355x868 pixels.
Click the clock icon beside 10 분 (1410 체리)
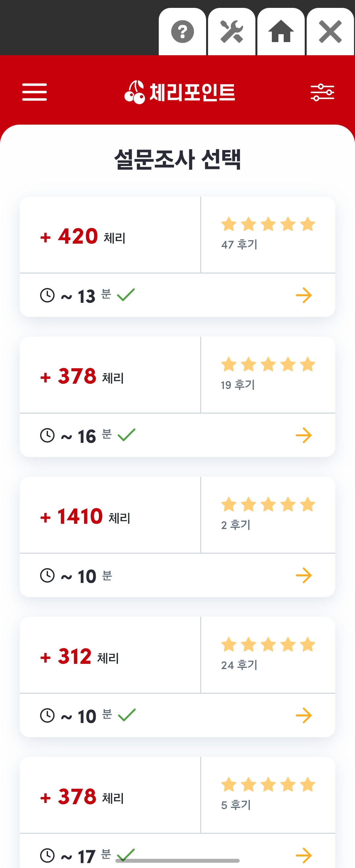(x=47, y=575)
